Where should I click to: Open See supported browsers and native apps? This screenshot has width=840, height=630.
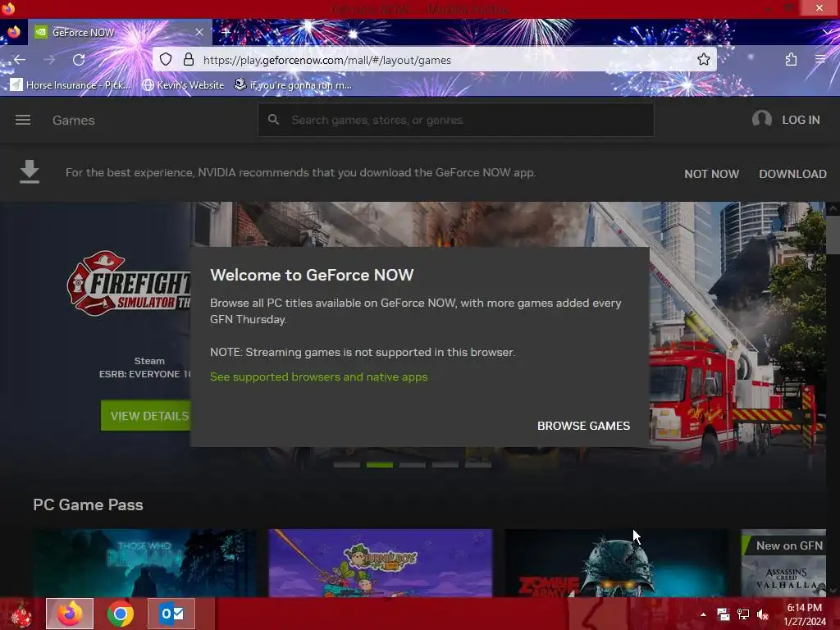click(x=319, y=377)
